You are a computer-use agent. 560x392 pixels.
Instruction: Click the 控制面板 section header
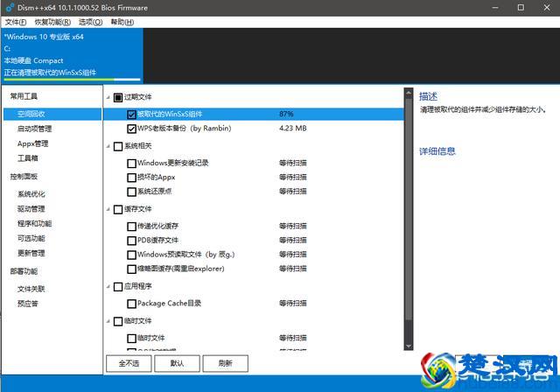[24, 177]
